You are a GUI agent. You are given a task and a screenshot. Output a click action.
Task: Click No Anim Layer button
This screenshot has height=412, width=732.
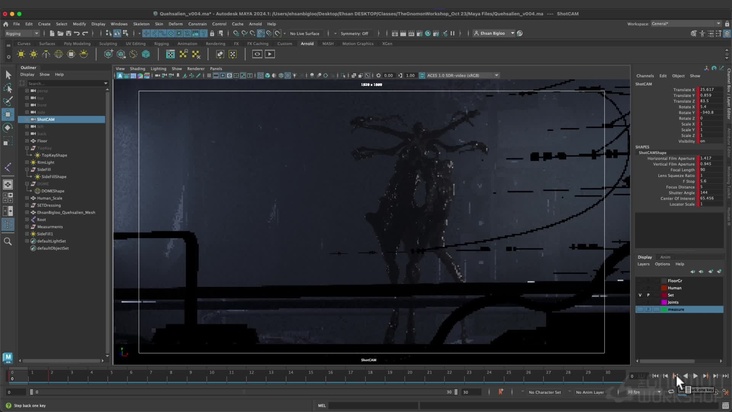[590, 392]
